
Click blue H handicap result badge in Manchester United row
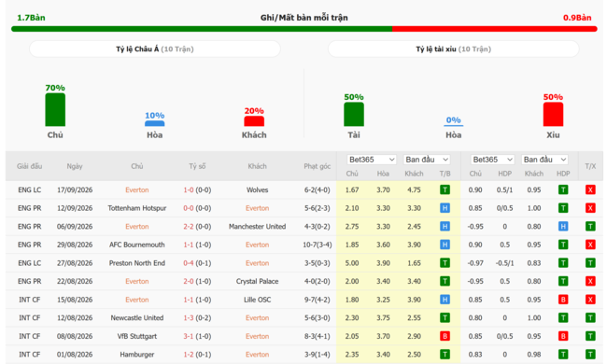[x=563, y=226]
